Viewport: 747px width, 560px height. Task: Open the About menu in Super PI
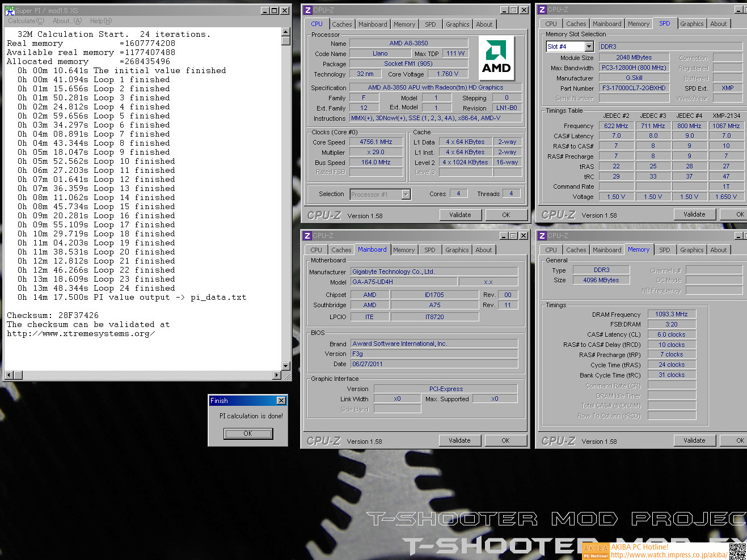67,21
